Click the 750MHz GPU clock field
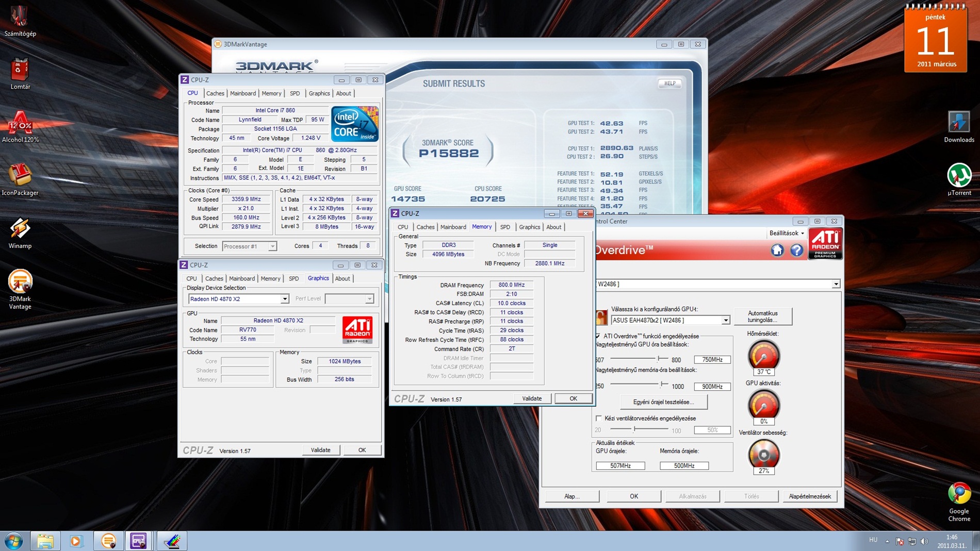The image size is (980, 551). [x=712, y=360]
